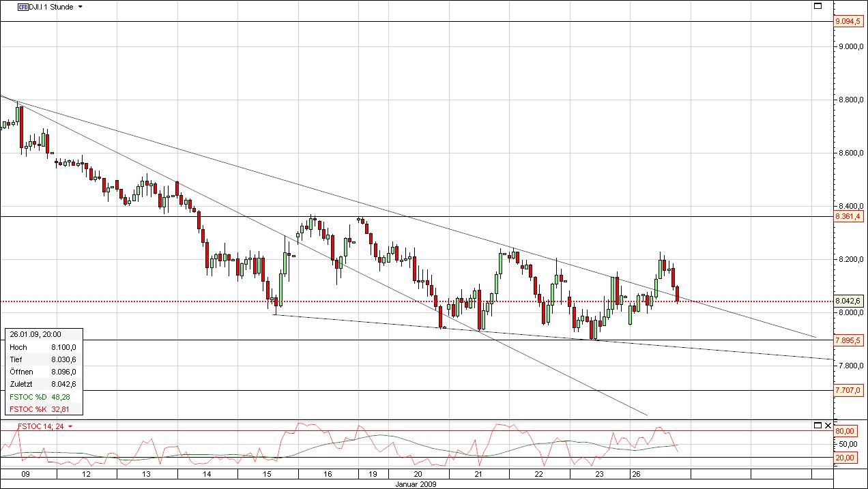868x489 pixels.
Task: Maximize the main chart panel
Action: pos(817,5)
